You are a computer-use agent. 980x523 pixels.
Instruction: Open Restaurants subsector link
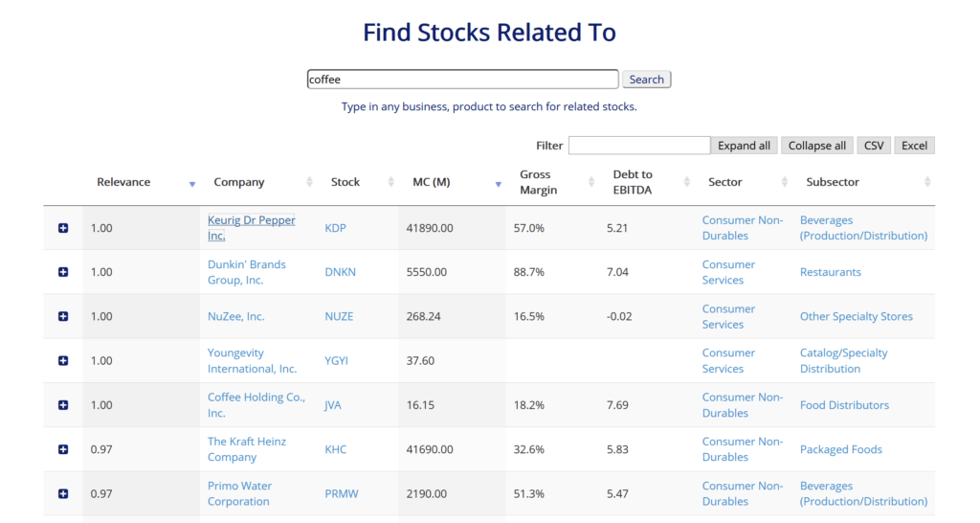830,272
